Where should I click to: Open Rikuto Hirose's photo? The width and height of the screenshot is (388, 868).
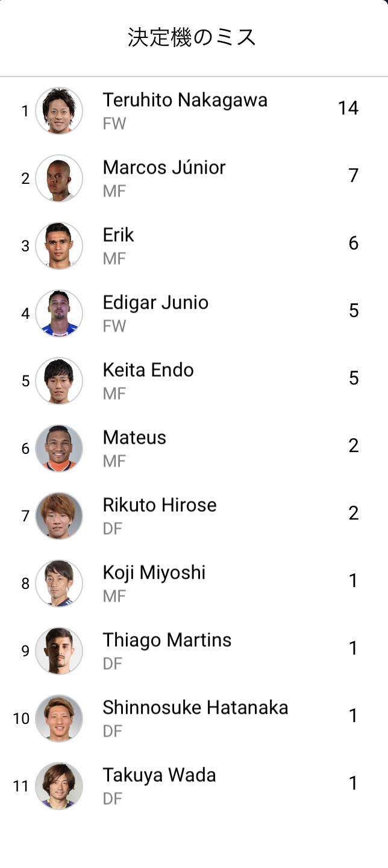(x=59, y=516)
